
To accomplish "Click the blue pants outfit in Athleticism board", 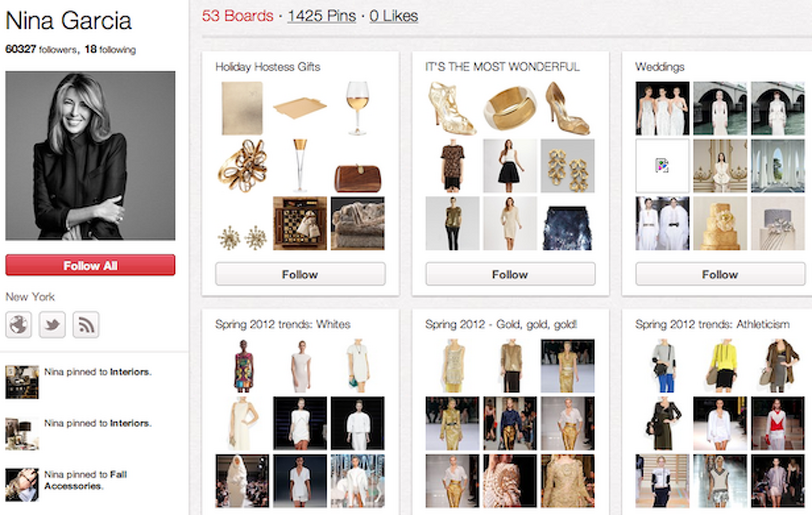I will click(x=662, y=366).
